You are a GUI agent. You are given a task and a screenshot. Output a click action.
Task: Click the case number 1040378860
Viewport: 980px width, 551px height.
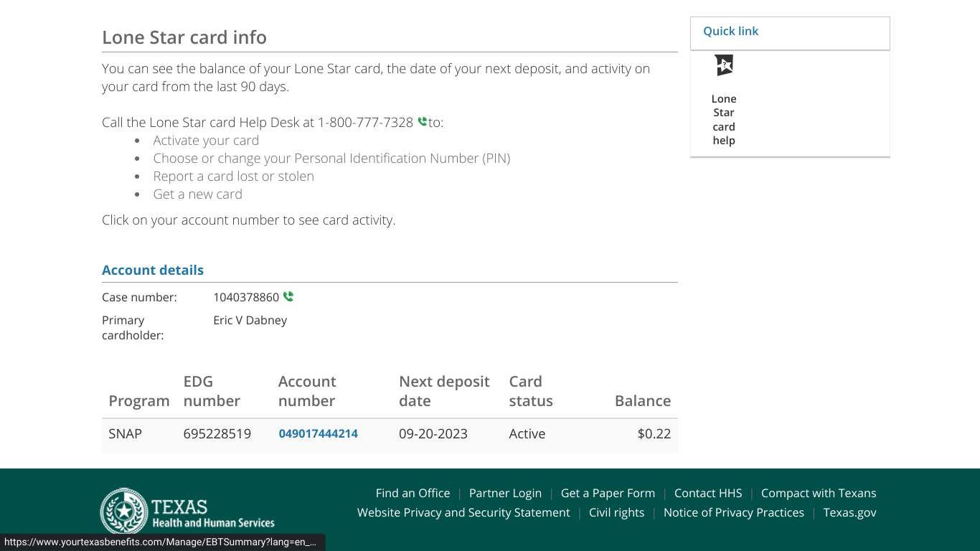[246, 297]
